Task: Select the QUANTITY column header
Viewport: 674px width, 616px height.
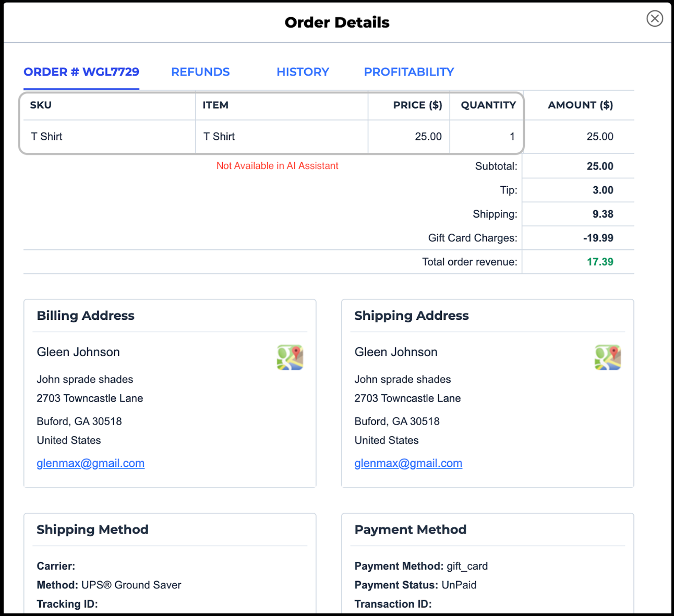Action: pos(488,105)
